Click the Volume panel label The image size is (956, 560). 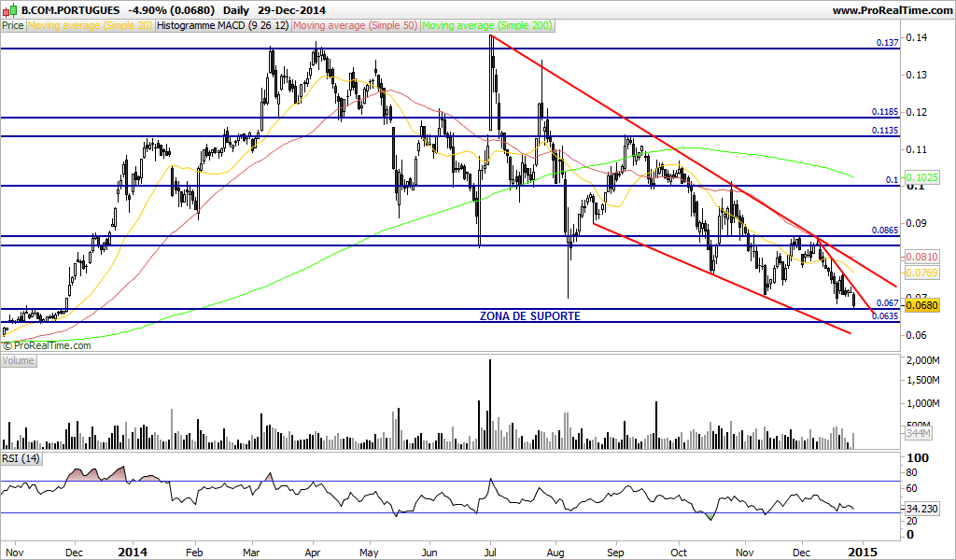tap(19, 361)
